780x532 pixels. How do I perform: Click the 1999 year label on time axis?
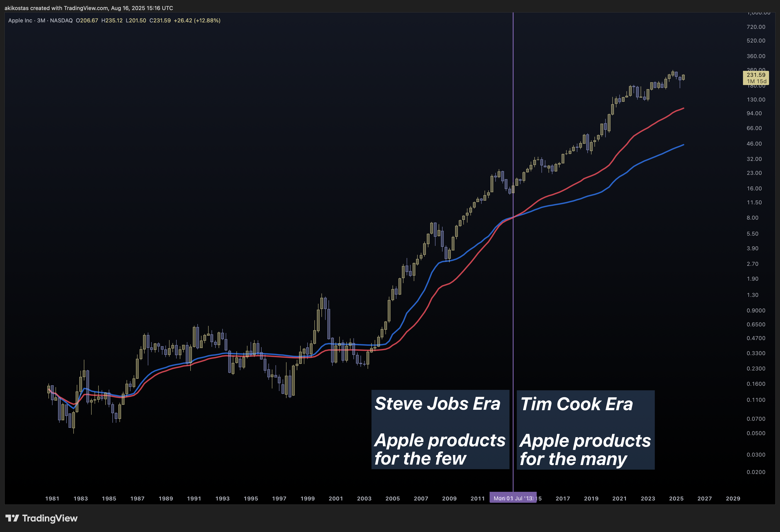[308, 499]
